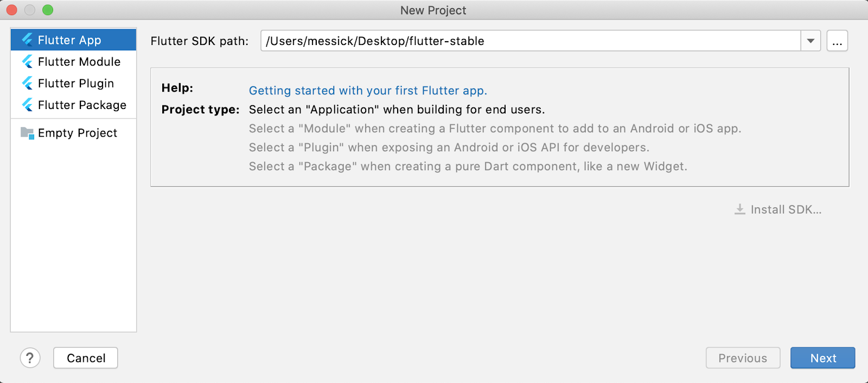The image size is (868, 383).
Task: Select Empty Project in sidebar
Action: 78,133
